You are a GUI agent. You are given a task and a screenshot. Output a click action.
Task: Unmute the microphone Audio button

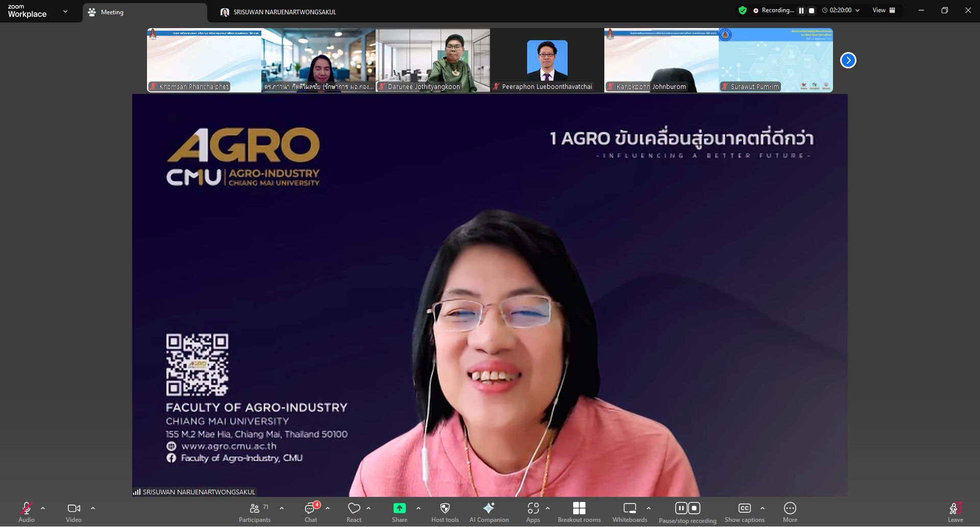(27, 512)
